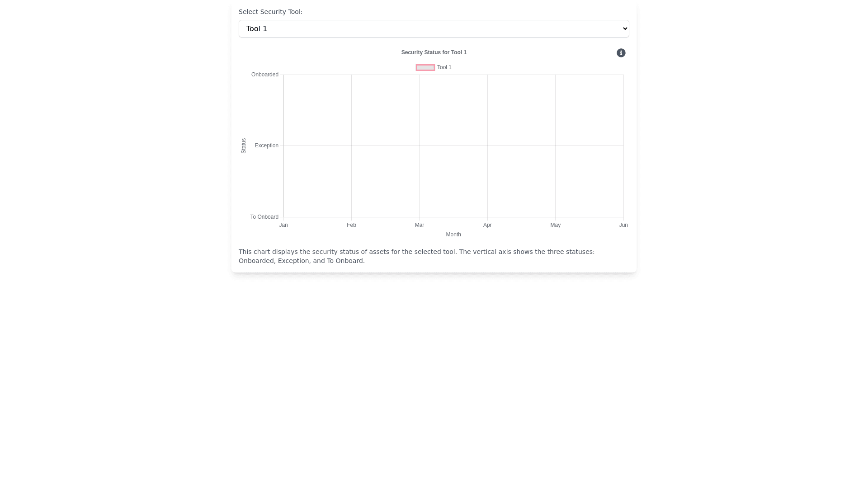Click the 'Select Security Tool:' label
The height and width of the screenshot is (488, 868).
coord(270,12)
